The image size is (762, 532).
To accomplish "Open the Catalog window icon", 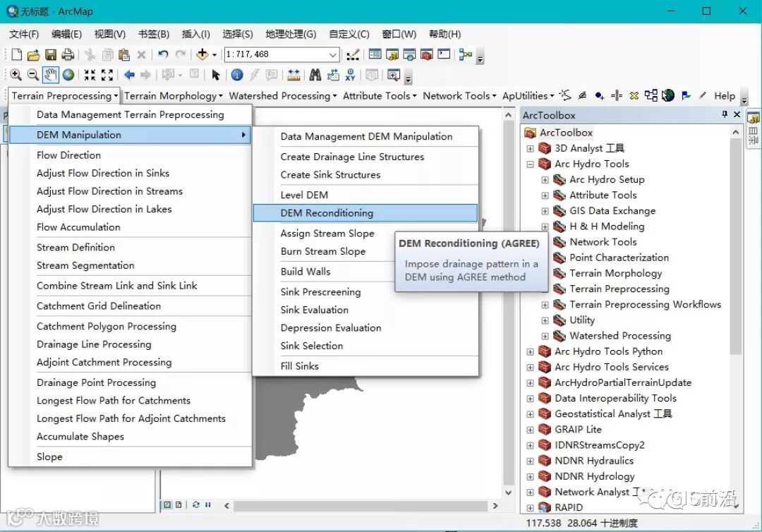I will [392, 54].
